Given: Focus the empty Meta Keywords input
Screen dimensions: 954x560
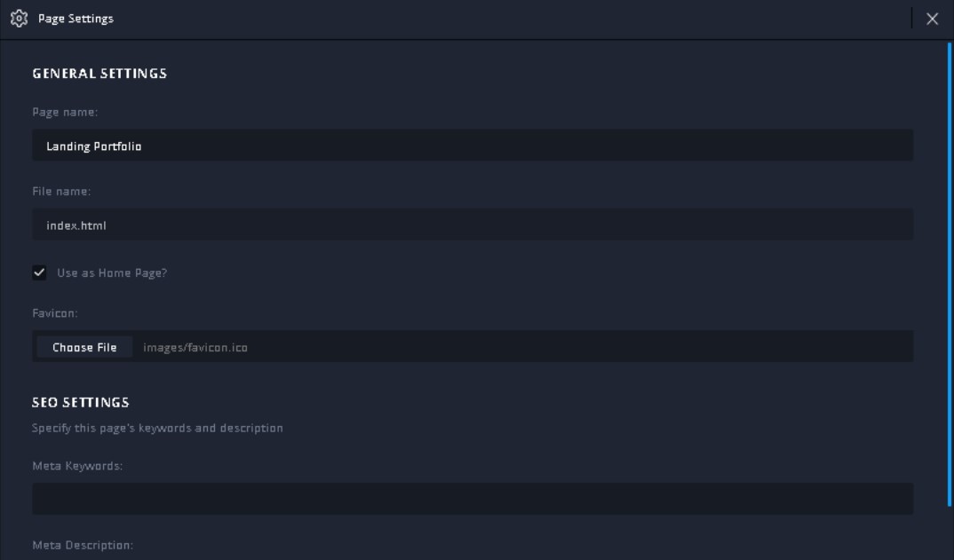Looking at the screenshot, I should (x=472, y=499).
